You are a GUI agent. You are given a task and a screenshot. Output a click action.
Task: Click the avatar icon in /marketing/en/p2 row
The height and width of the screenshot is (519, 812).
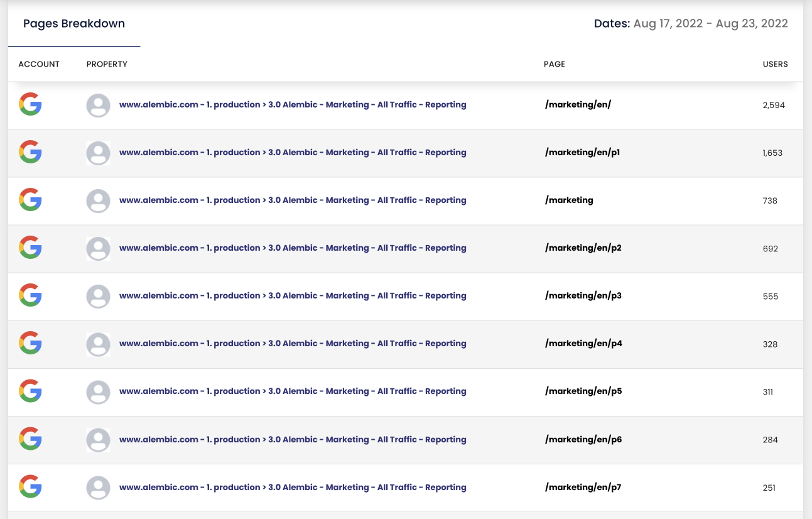98,248
